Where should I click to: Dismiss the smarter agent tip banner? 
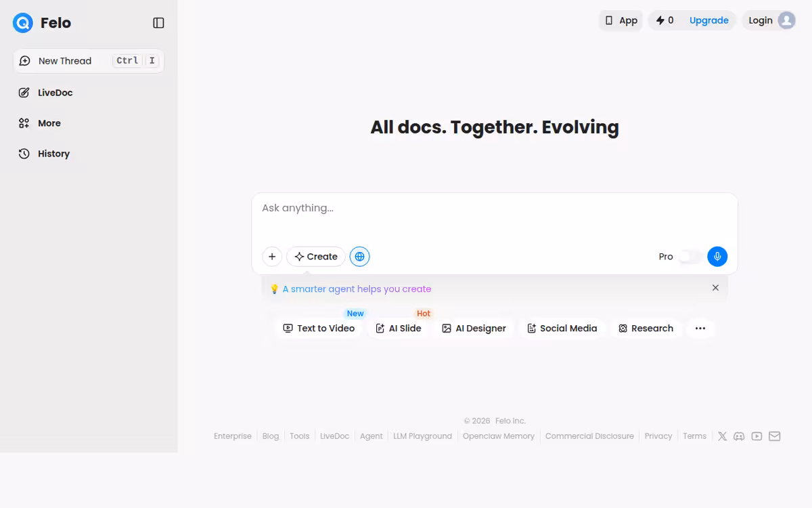point(715,288)
